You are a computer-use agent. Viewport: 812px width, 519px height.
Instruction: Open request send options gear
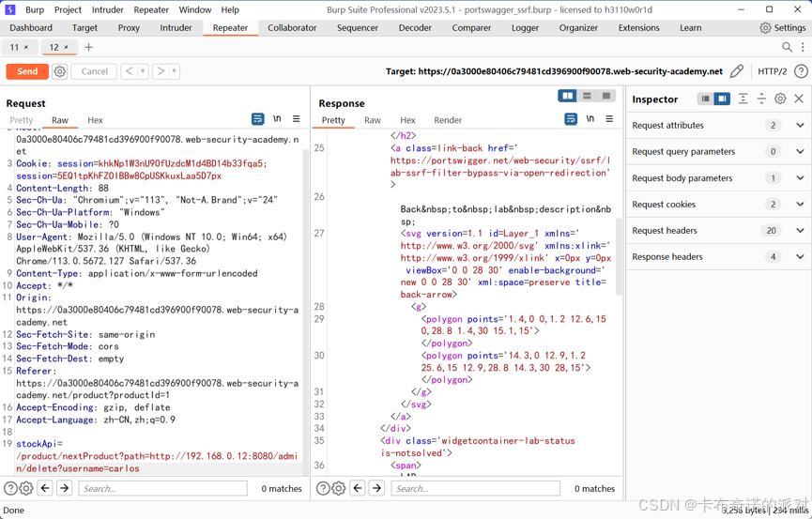[x=60, y=71]
